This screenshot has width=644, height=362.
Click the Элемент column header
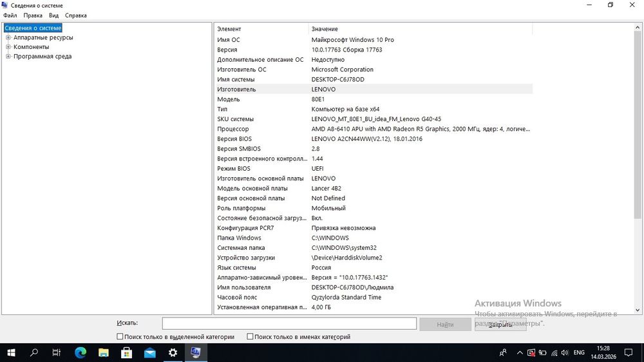pos(261,29)
